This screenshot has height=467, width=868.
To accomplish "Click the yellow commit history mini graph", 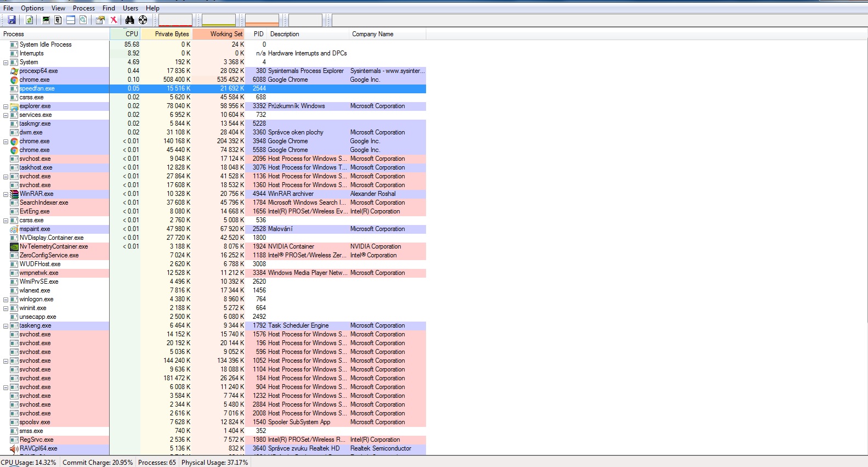I will click(x=218, y=20).
